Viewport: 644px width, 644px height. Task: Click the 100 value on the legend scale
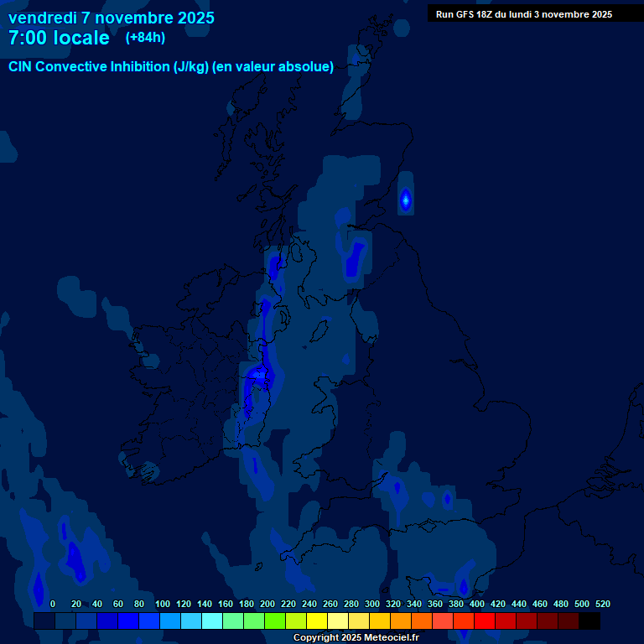pos(163,604)
